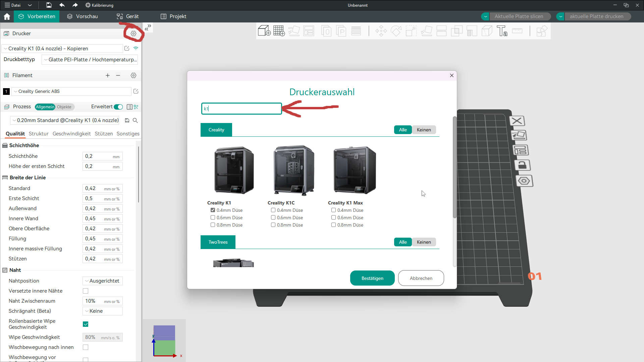
Task: Check Creality K1 Max 0.8mm Düse
Action: (x=333, y=225)
